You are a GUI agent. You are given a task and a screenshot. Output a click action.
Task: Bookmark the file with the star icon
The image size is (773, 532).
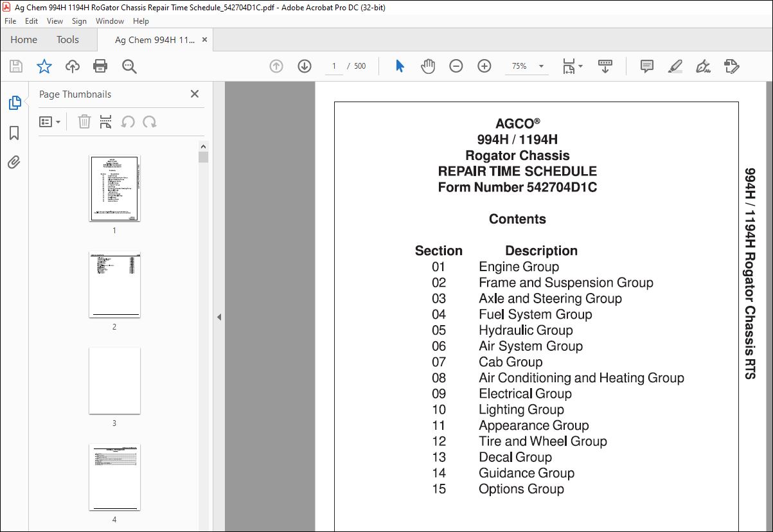pos(44,66)
